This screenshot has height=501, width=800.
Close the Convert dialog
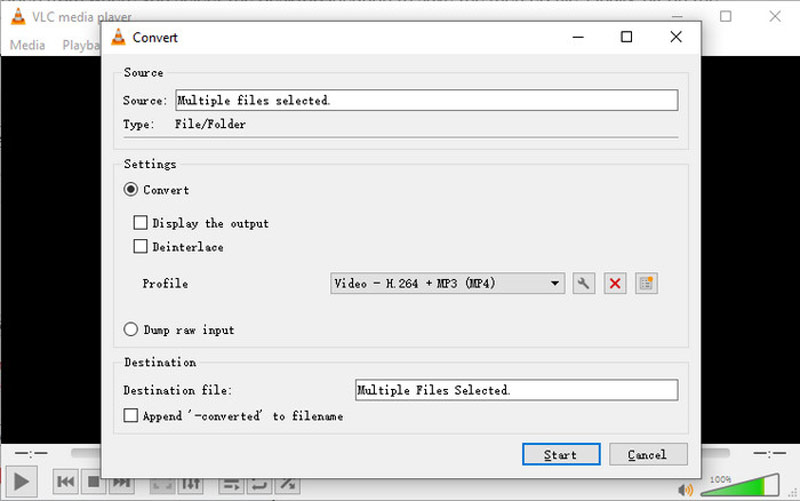676,37
